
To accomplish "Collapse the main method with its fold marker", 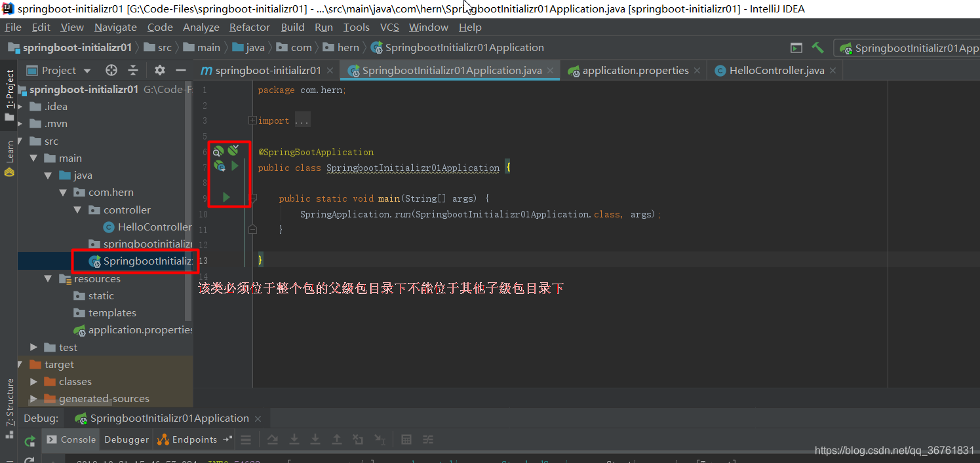I will pyautogui.click(x=252, y=198).
